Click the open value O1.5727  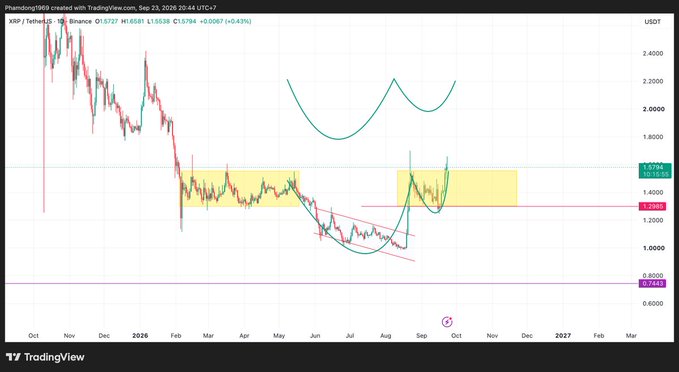point(107,21)
